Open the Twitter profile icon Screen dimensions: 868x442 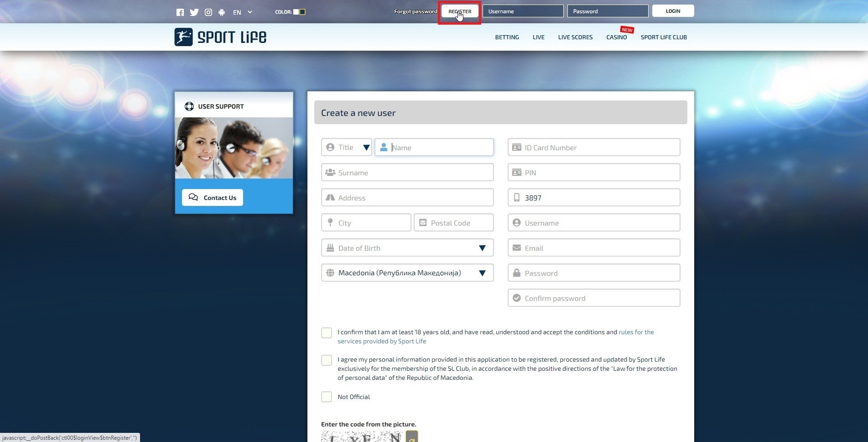pos(194,12)
